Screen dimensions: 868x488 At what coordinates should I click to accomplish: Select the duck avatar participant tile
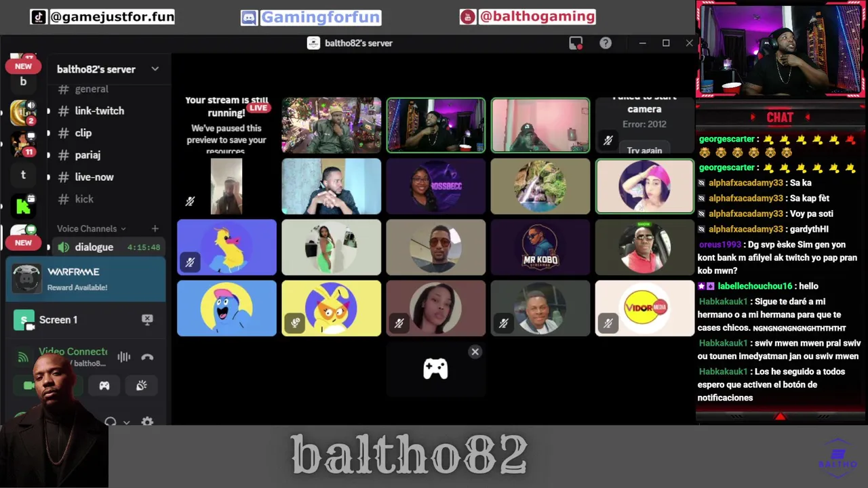click(x=226, y=247)
